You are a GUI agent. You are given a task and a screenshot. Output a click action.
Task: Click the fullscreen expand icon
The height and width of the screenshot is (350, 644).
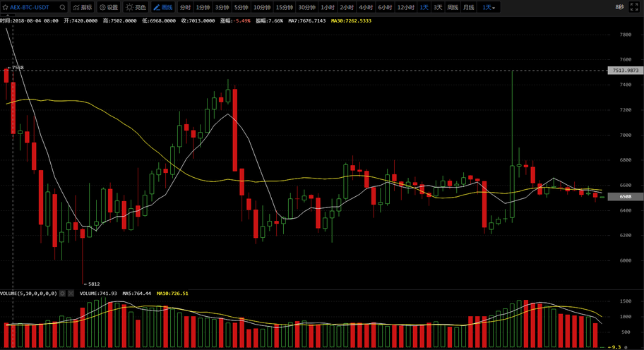pyautogui.click(x=634, y=7)
